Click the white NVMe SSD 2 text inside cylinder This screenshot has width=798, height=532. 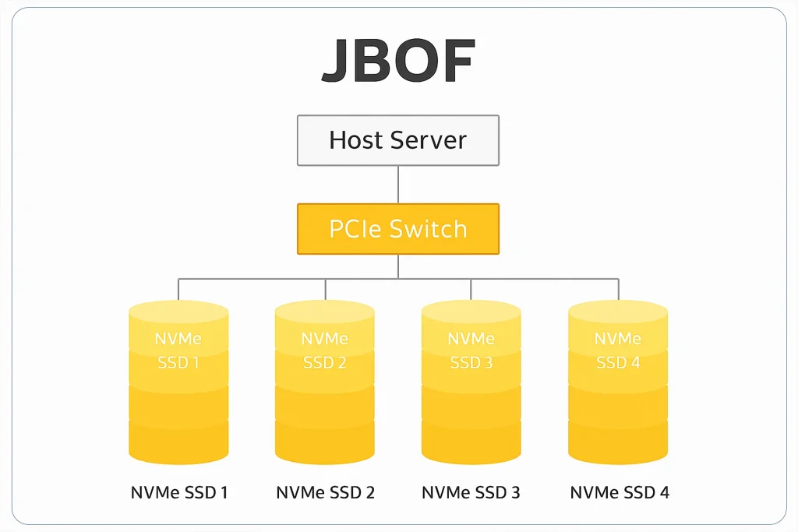coord(325,351)
